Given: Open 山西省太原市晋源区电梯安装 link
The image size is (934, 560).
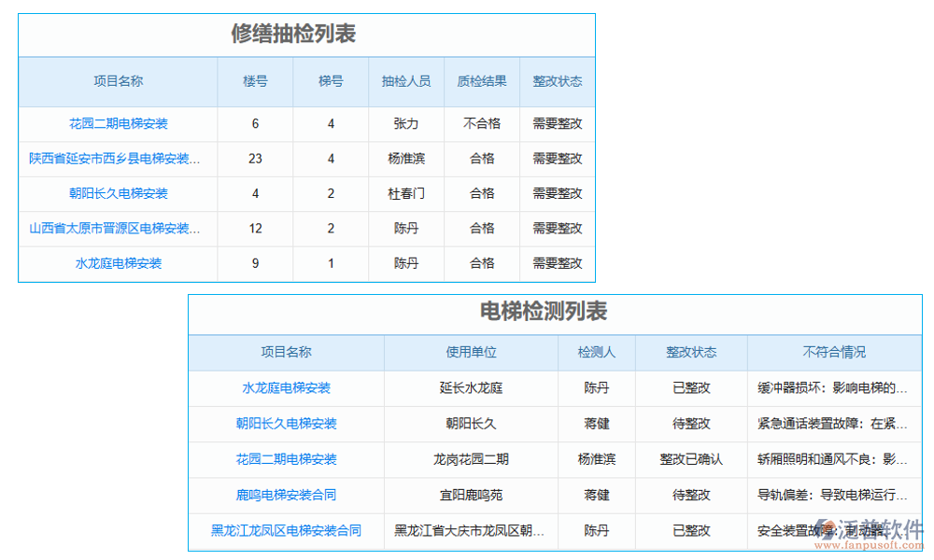Looking at the screenshot, I should (116, 229).
